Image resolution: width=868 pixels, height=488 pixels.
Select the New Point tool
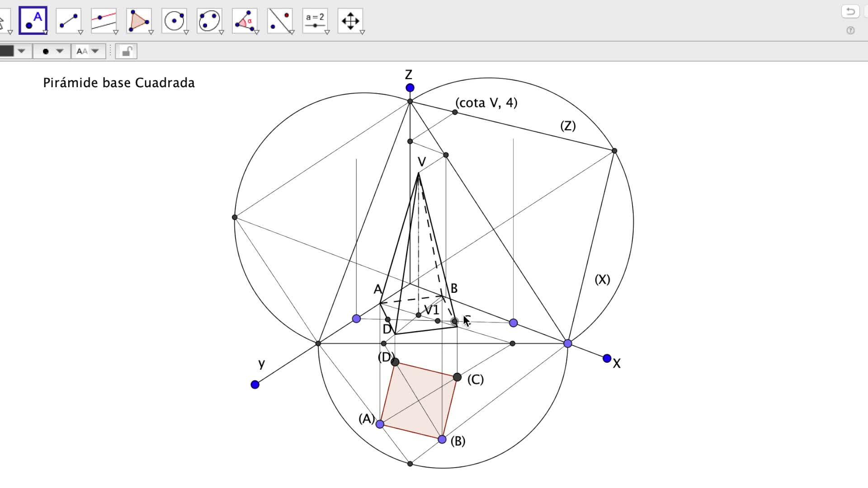pos(33,20)
